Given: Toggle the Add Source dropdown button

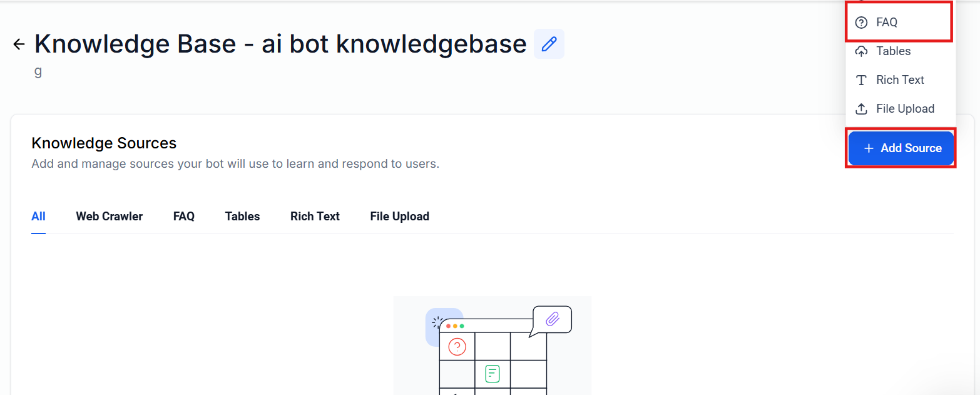Looking at the screenshot, I should (x=901, y=148).
